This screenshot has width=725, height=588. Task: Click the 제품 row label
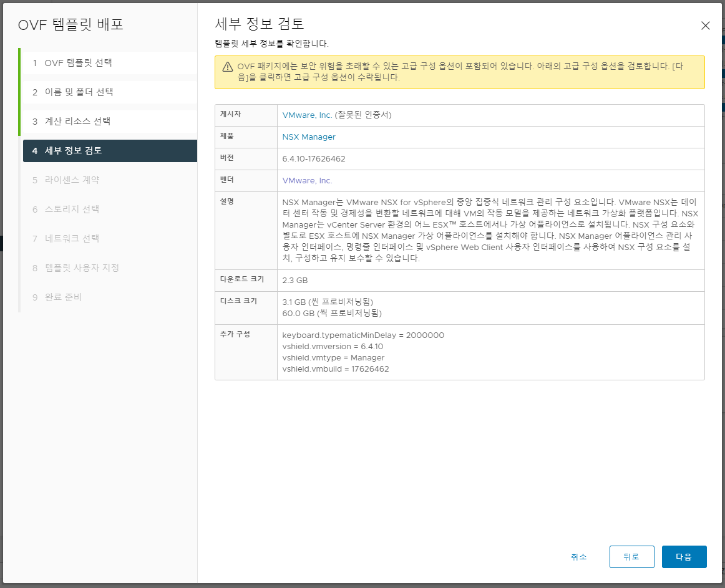(226, 136)
